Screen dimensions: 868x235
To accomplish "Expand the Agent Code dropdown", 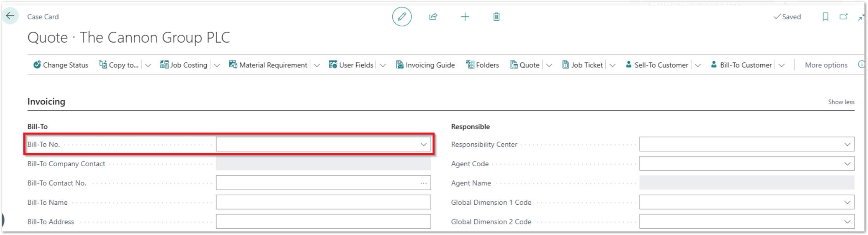I will point(847,164).
